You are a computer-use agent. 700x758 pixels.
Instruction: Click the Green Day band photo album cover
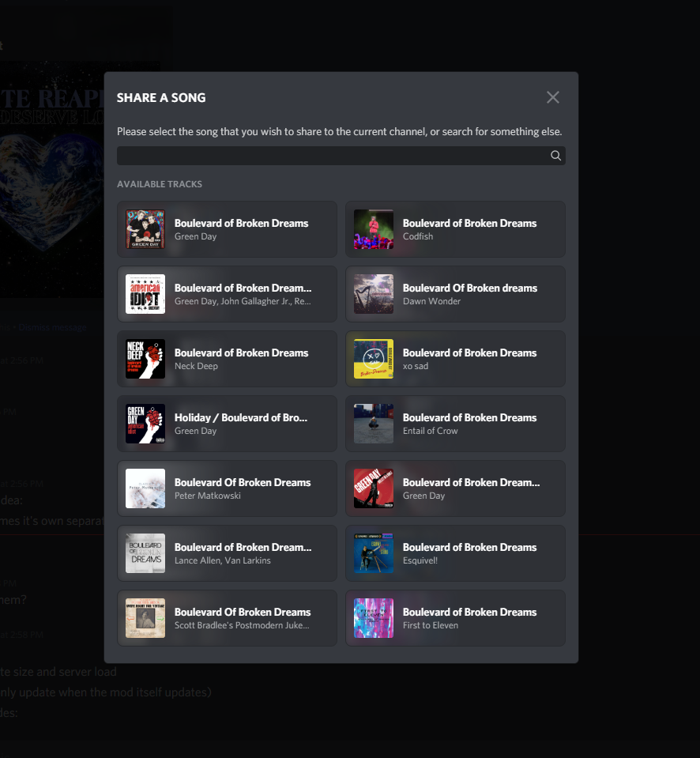coord(145,229)
